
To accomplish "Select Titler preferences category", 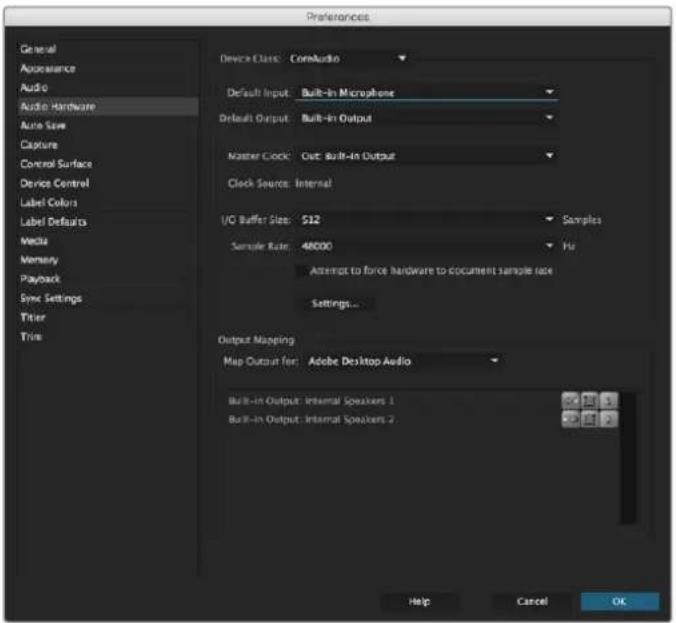I will click(x=108, y=317).
